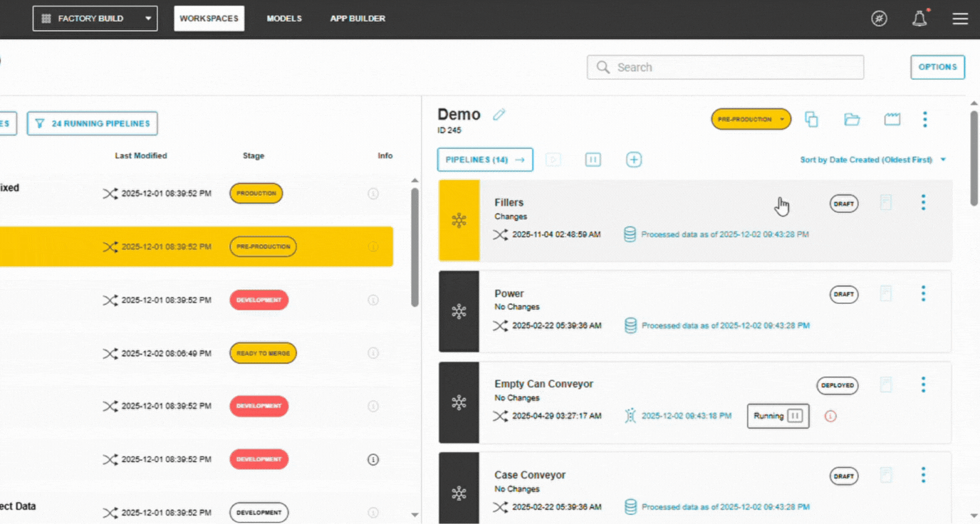The width and height of the screenshot is (980, 524).
Task: Open Sort by Date Created dropdown
Action: click(873, 159)
